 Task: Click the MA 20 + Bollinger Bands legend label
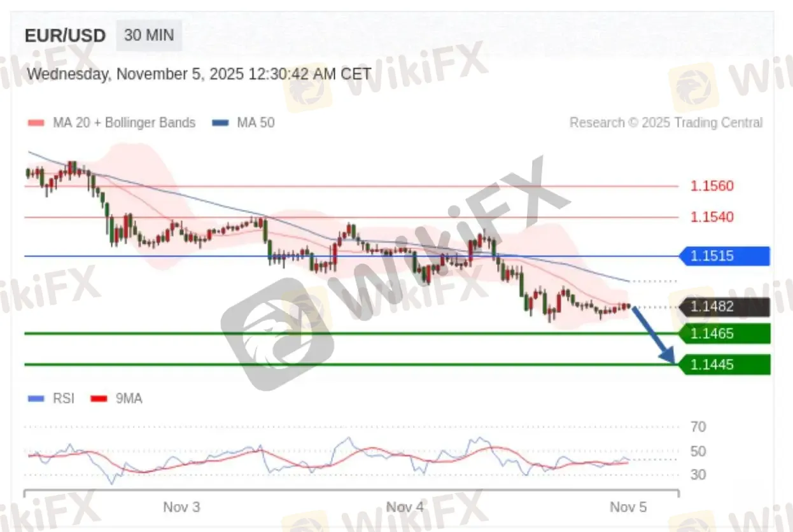[x=124, y=123]
